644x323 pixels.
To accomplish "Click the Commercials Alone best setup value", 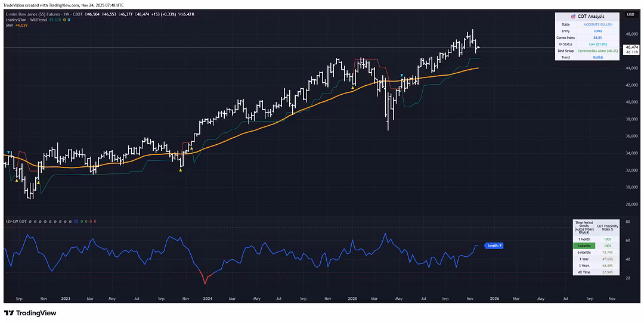I will tap(598, 51).
